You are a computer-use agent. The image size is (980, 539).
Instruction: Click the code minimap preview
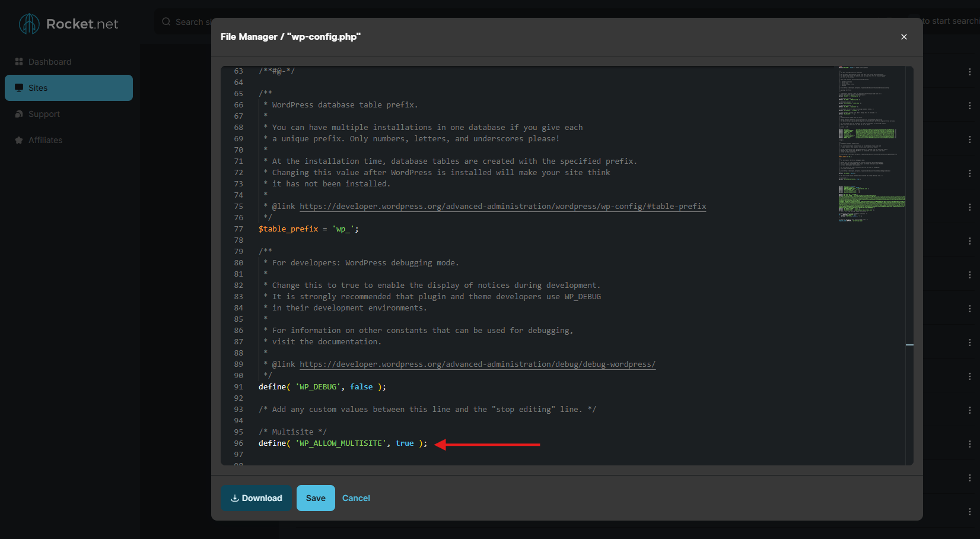pyautogui.click(x=871, y=144)
